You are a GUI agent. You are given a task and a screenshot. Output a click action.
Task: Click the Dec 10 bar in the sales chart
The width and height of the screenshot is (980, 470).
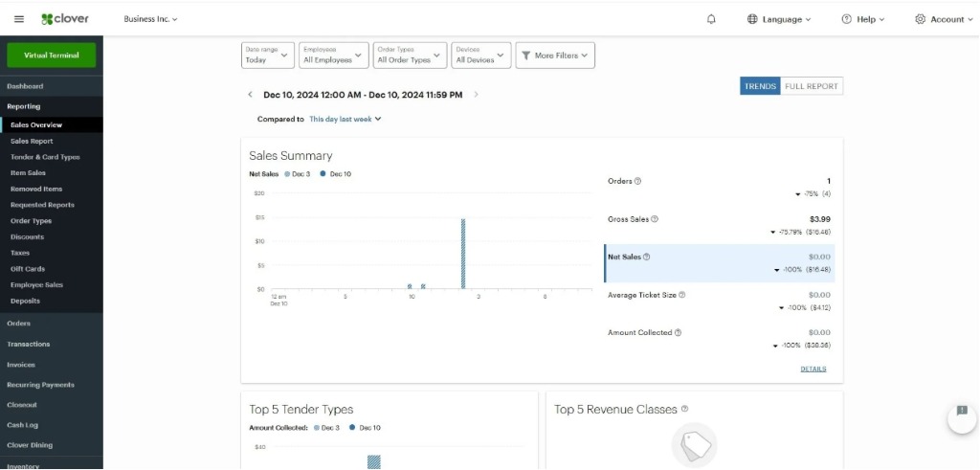click(x=463, y=254)
